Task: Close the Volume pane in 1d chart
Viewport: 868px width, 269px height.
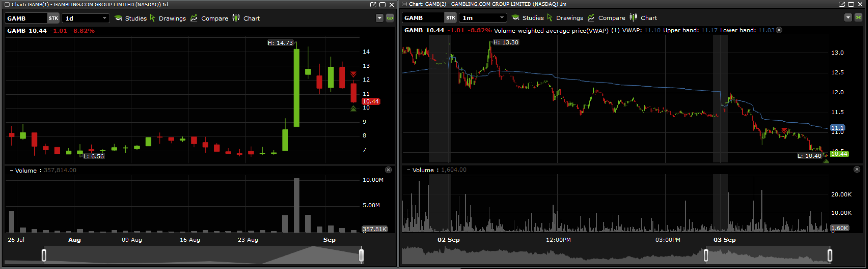Action: click(x=388, y=170)
